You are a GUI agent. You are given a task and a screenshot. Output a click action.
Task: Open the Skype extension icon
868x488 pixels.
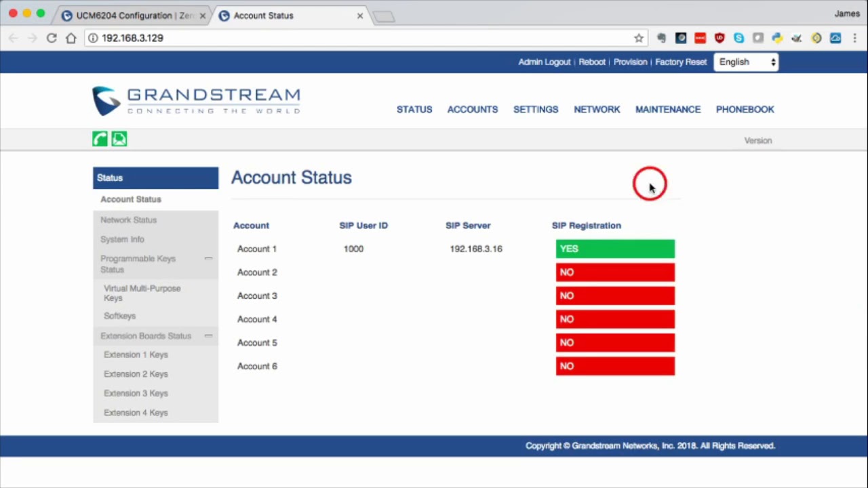[x=738, y=38]
